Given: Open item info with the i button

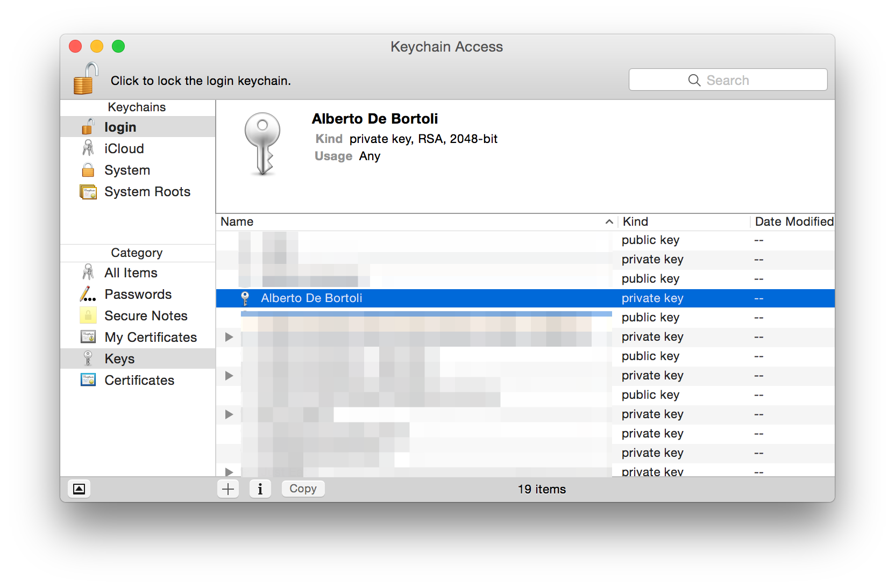Looking at the screenshot, I should (x=260, y=489).
